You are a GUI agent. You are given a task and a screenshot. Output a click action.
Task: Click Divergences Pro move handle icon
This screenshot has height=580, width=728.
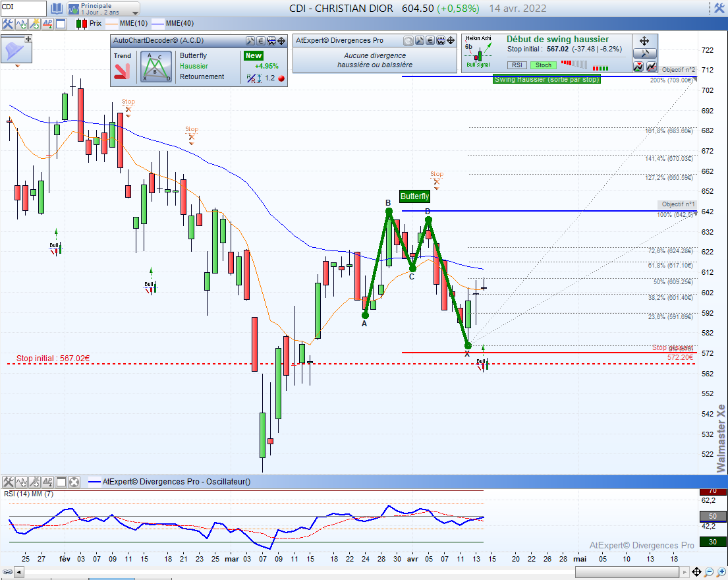point(451,41)
